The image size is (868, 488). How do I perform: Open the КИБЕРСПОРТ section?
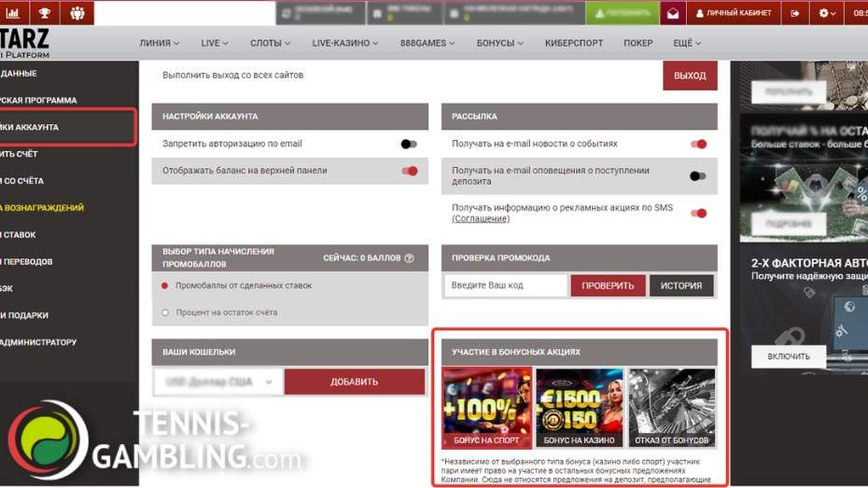pos(574,43)
